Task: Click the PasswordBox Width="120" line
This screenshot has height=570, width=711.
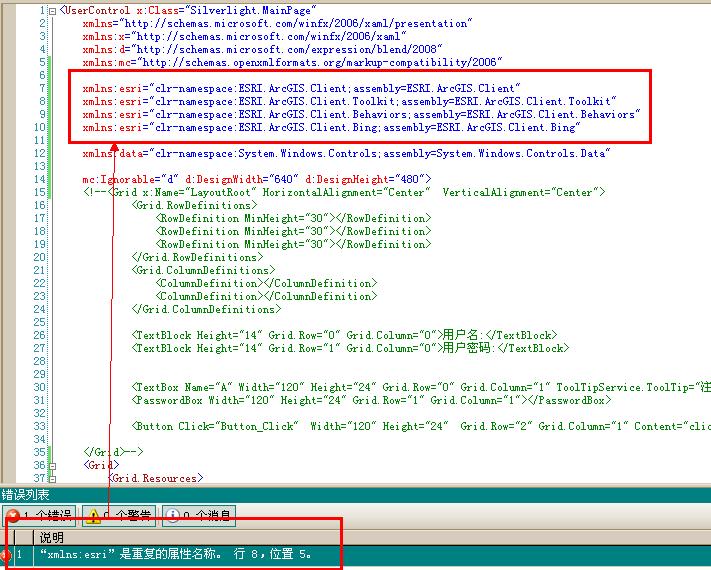Action: click(371, 400)
